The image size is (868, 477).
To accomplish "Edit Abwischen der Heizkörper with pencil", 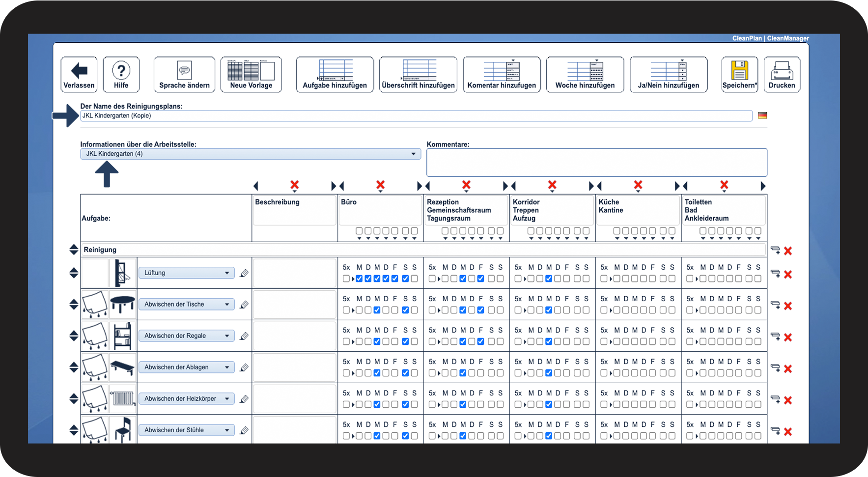I will pos(244,399).
